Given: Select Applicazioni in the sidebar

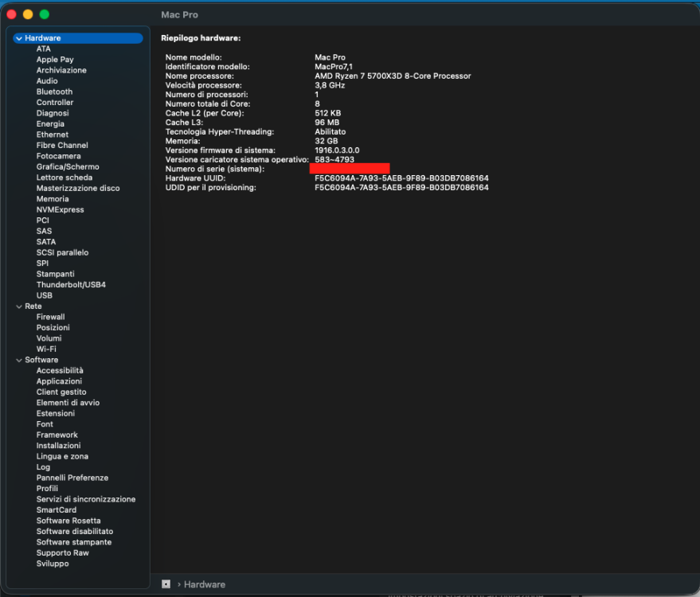Looking at the screenshot, I should click(59, 381).
